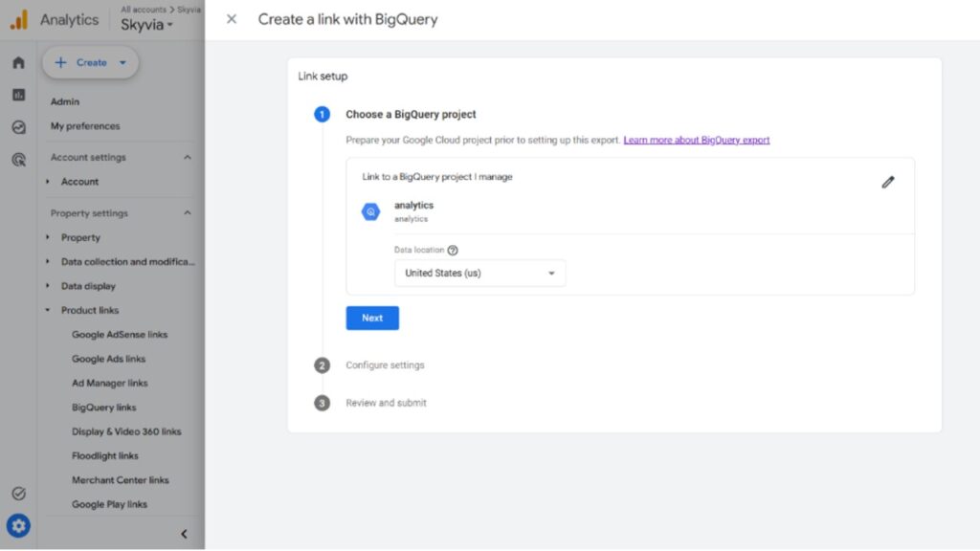This screenshot has height=551, width=980.
Task: Open the United States data location dropdown
Action: (x=480, y=273)
